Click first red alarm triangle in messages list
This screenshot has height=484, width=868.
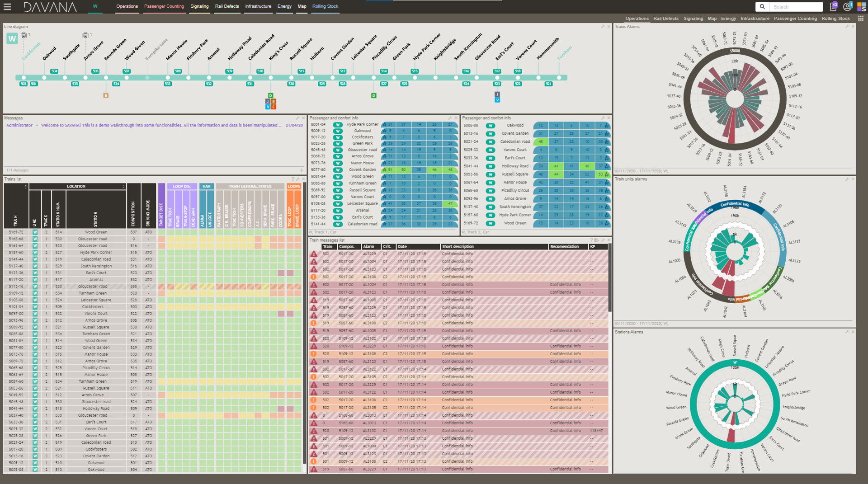(314, 254)
